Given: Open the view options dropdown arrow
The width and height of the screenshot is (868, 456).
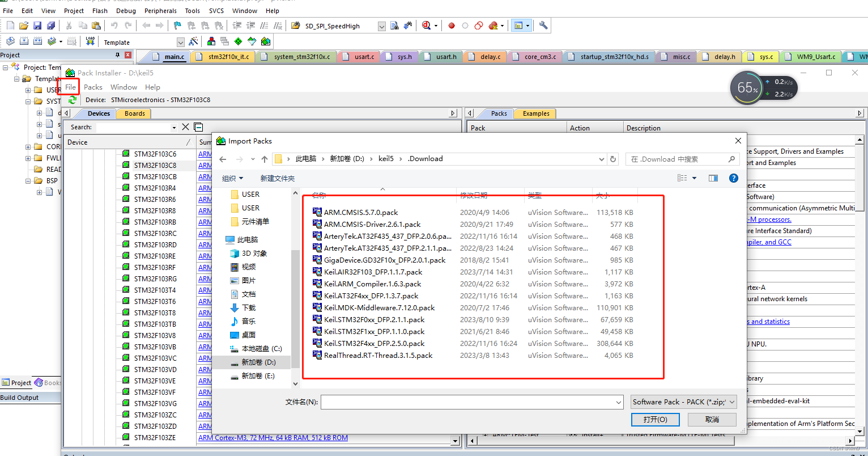Looking at the screenshot, I should click(695, 178).
